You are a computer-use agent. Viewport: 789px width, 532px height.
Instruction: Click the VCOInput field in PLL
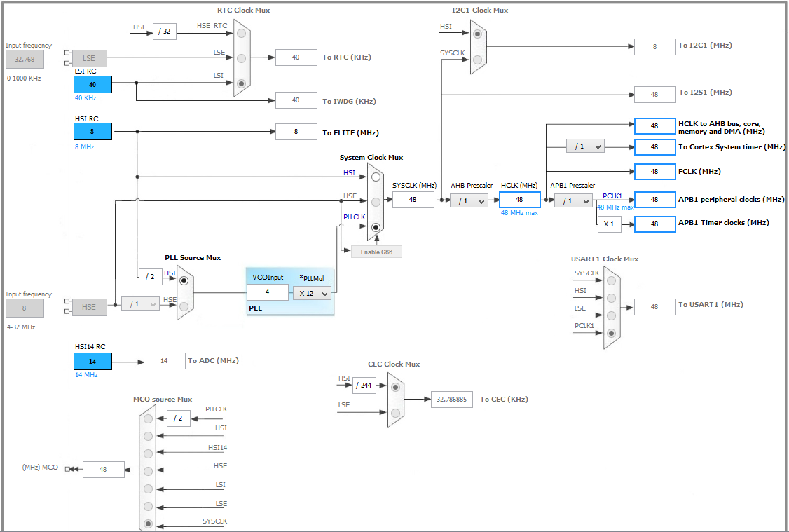point(267,292)
